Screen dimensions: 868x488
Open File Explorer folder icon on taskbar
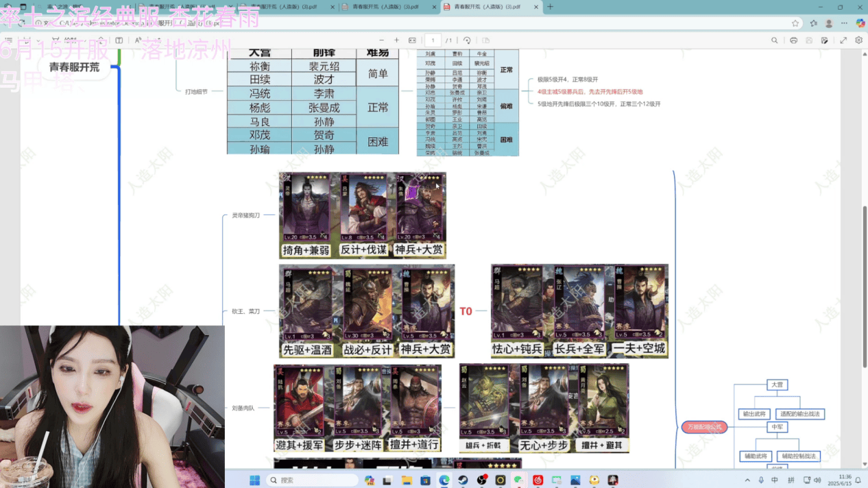pyautogui.click(x=407, y=480)
